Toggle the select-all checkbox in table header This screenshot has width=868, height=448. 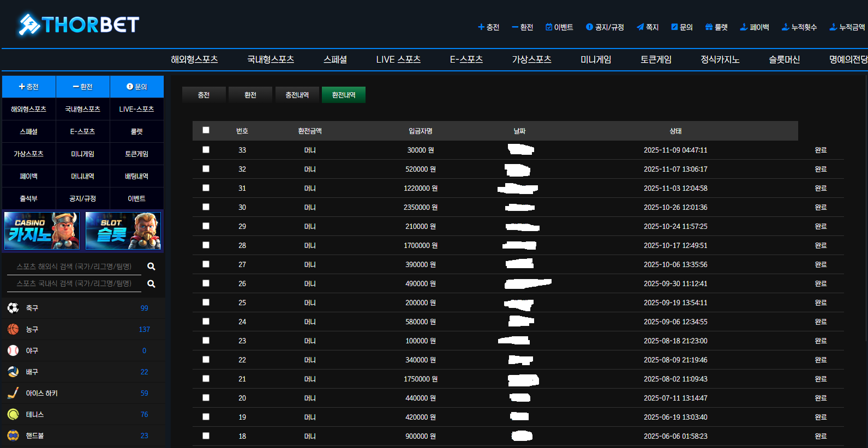[x=206, y=130]
